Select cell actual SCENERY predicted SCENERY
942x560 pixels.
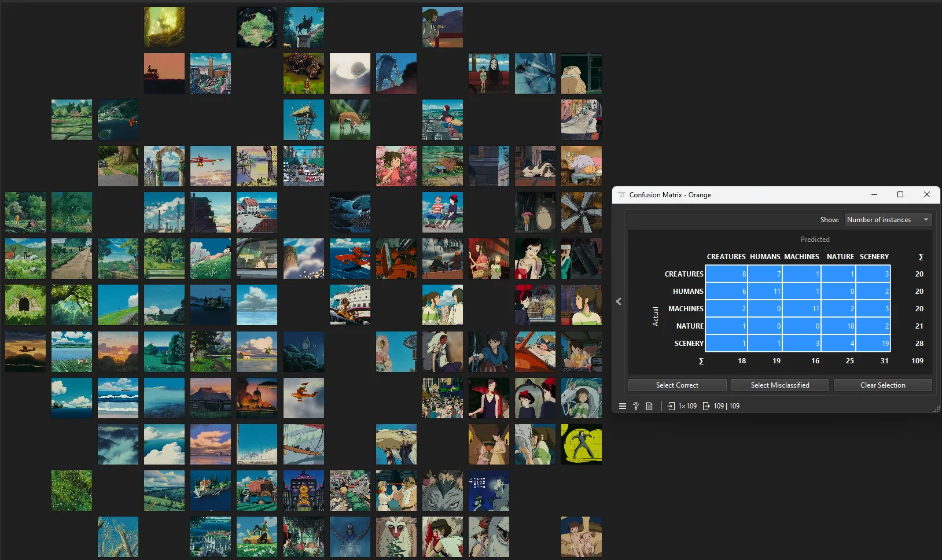click(x=873, y=344)
